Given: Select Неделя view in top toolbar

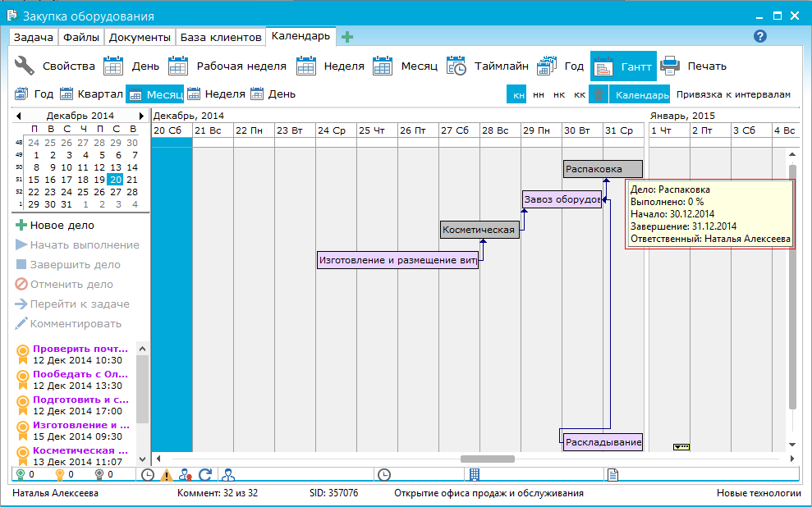Looking at the screenshot, I should (330, 66).
